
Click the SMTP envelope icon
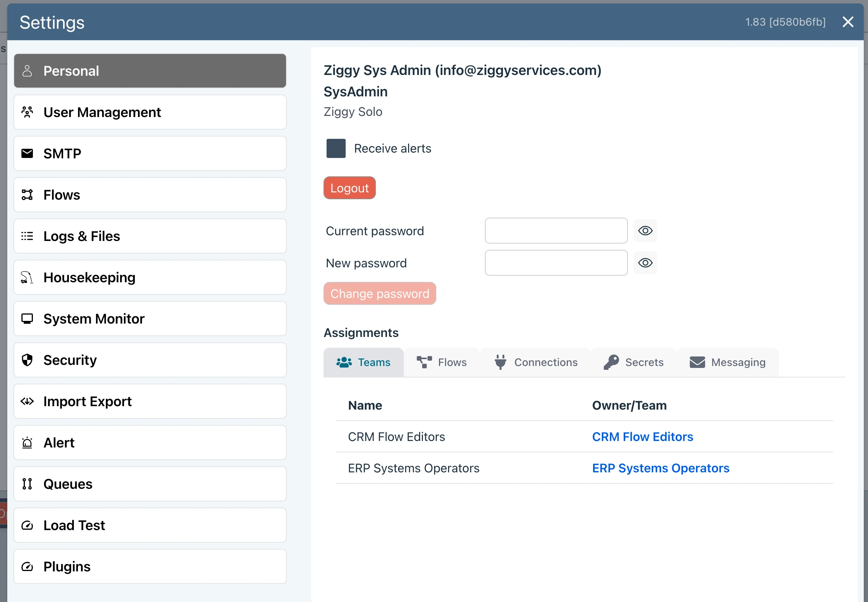pyautogui.click(x=27, y=153)
